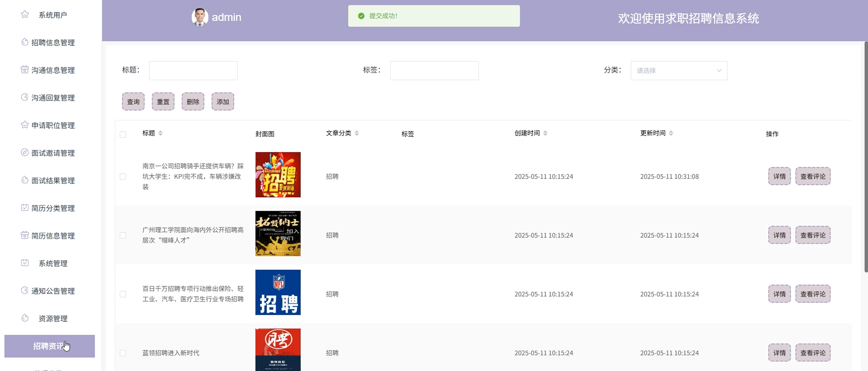The image size is (868, 371).
Task: Click the vertical scrollbar on the right edge
Action: (x=866, y=157)
